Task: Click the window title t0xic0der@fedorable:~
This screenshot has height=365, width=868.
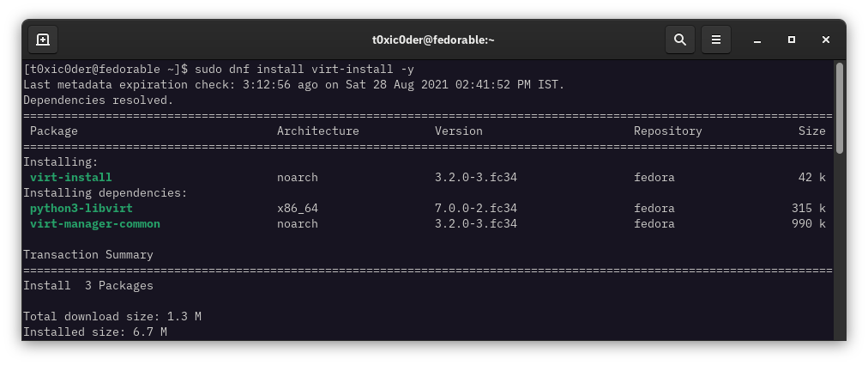Action: (433, 40)
